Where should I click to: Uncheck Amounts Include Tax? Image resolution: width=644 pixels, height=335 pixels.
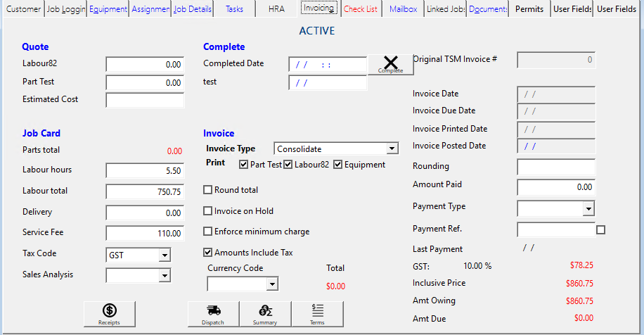click(x=208, y=252)
